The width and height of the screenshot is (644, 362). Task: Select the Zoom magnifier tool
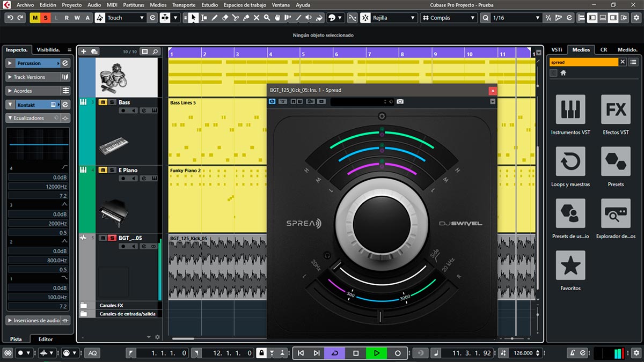(267, 18)
